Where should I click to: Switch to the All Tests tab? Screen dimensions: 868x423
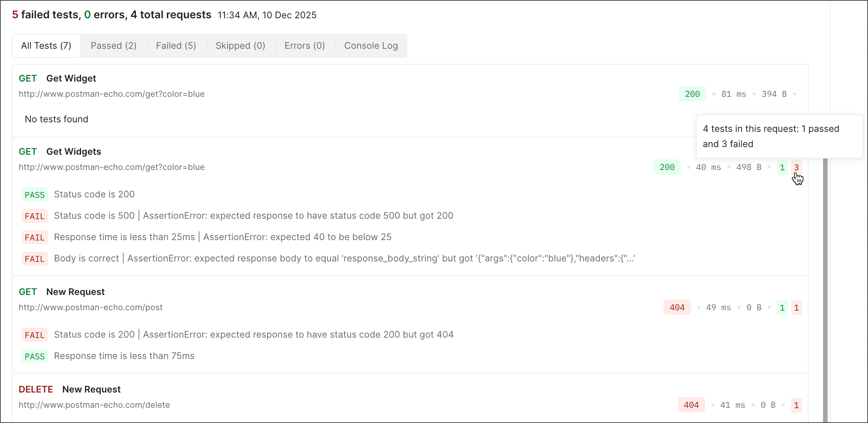click(x=46, y=46)
